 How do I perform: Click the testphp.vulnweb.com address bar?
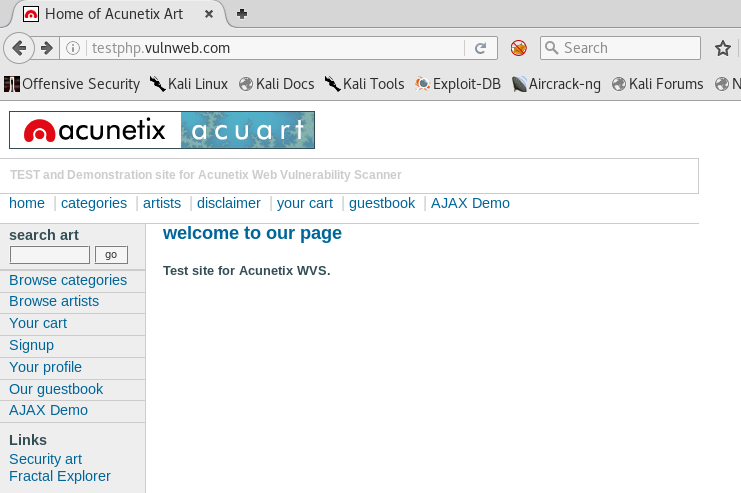[x=276, y=48]
